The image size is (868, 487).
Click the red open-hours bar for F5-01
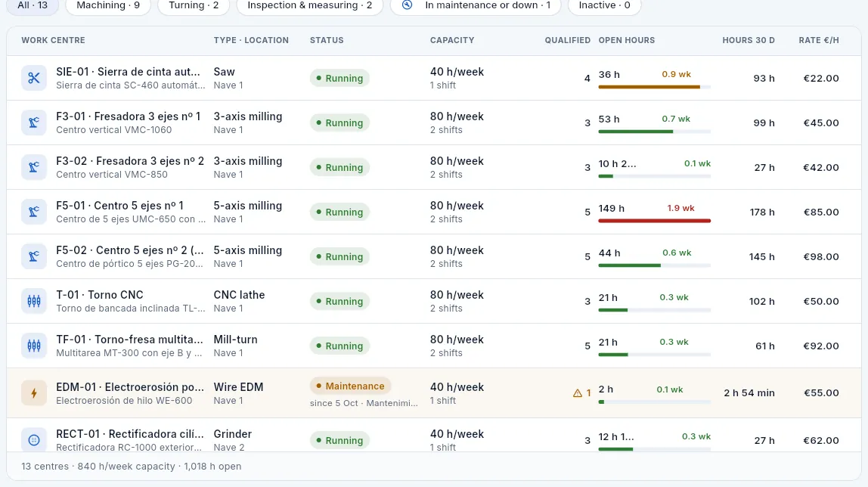point(654,221)
